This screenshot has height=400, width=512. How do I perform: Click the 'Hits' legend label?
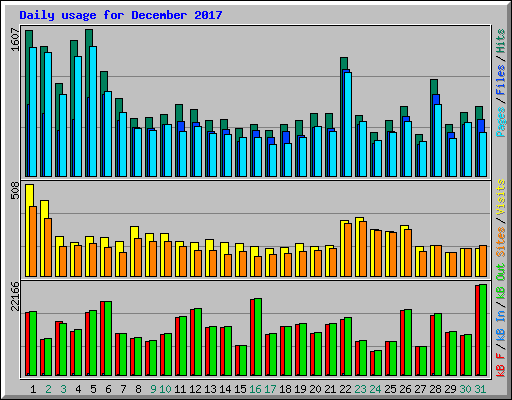501,41
